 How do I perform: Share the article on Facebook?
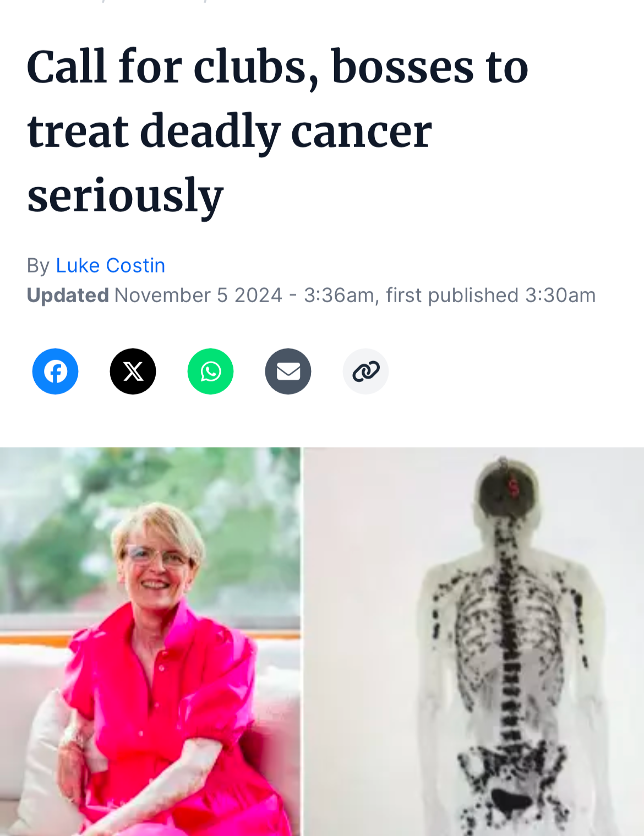tap(55, 371)
